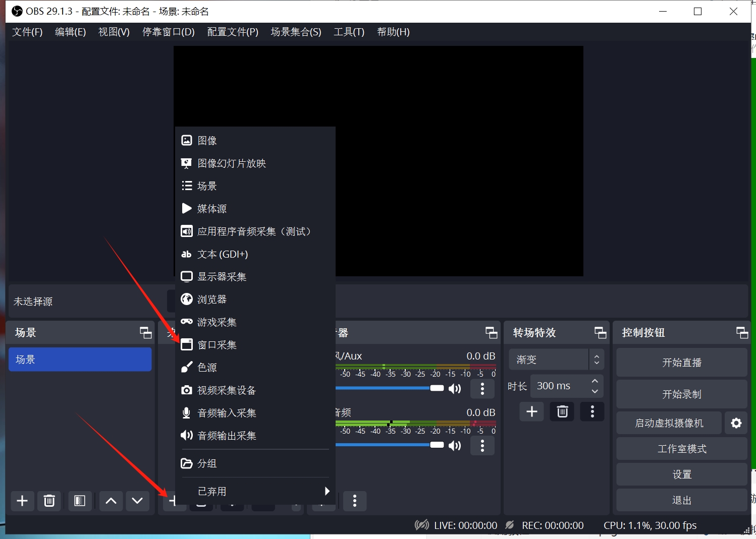Increase transition duration with the stepper arrow
The image size is (756, 539).
(x=595, y=382)
